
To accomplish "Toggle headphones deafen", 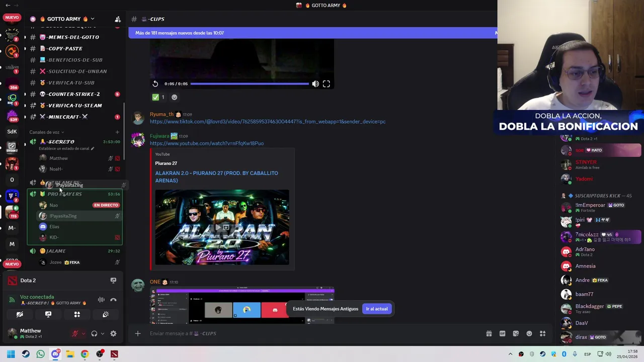I will (x=94, y=333).
